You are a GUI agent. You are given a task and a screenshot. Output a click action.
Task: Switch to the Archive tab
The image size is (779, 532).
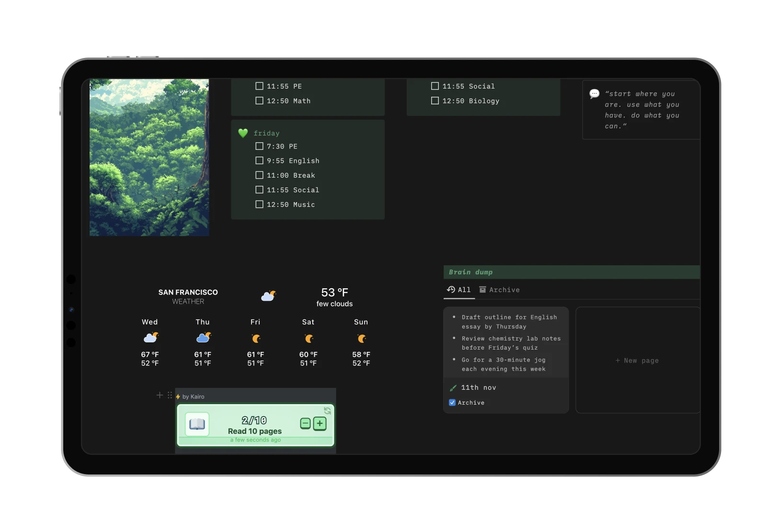point(500,290)
